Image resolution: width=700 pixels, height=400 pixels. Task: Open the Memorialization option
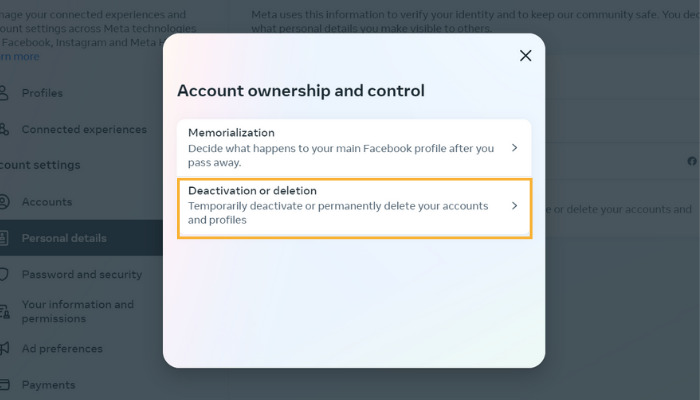click(x=354, y=148)
